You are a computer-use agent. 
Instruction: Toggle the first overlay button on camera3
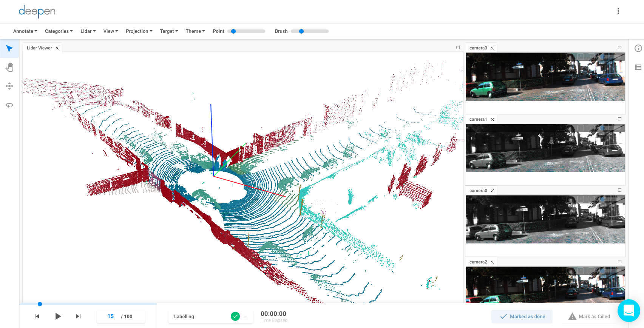(x=570, y=57)
